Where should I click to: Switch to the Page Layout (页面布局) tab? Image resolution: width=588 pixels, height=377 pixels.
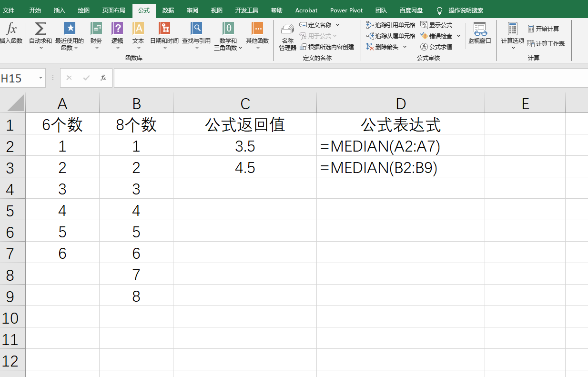click(114, 10)
